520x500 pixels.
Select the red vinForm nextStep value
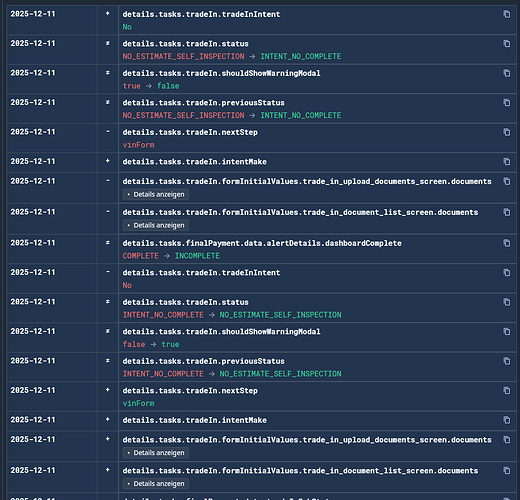[x=138, y=145]
